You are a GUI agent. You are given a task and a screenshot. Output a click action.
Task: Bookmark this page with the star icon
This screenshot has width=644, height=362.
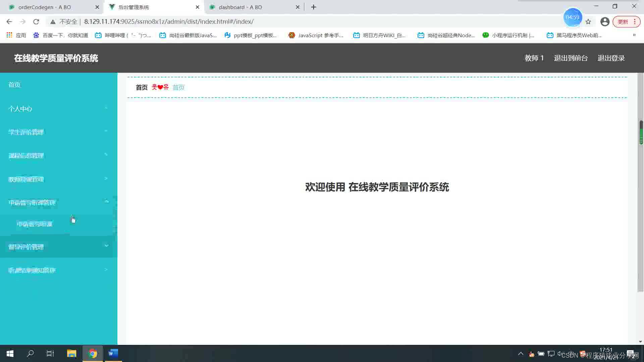pos(588,22)
